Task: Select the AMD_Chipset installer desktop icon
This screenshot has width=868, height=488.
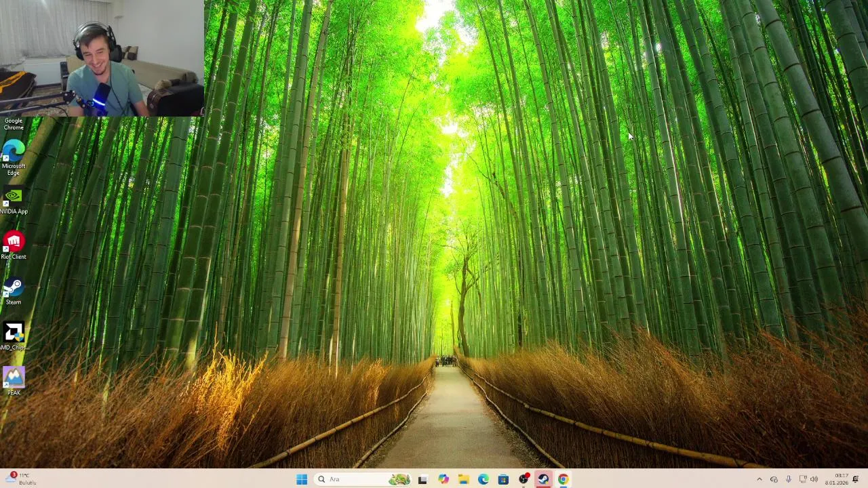Action: [x=14, y=337]
